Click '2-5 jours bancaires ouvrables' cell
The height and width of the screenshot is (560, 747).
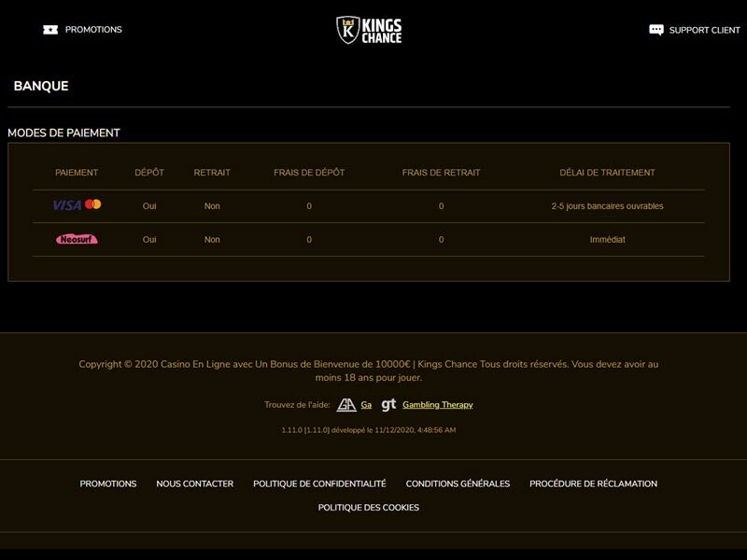point(608,206)
